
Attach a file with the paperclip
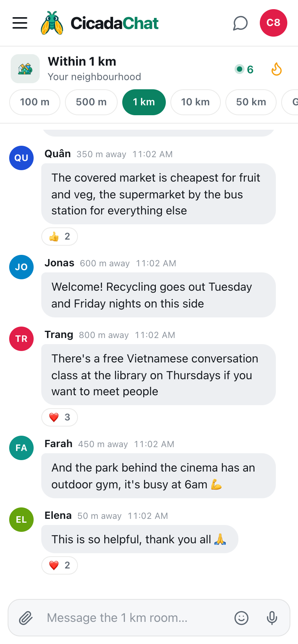pyautogui.click(x=26, y=618)
